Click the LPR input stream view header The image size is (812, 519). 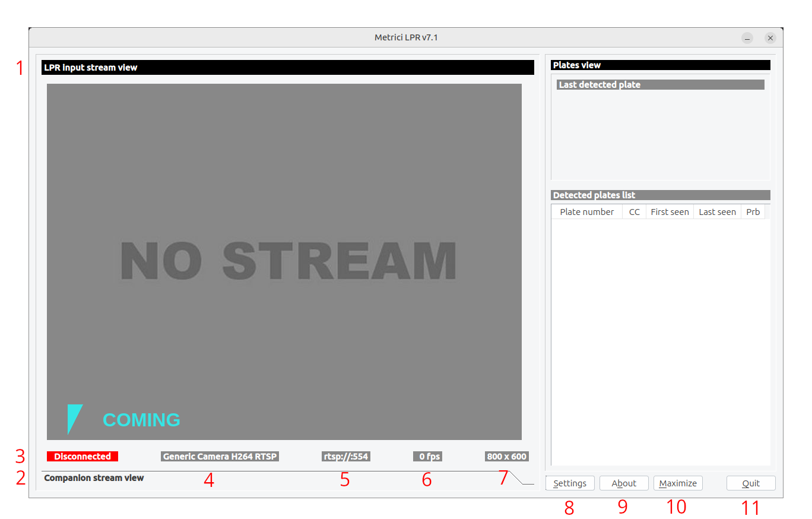[288, 68]
